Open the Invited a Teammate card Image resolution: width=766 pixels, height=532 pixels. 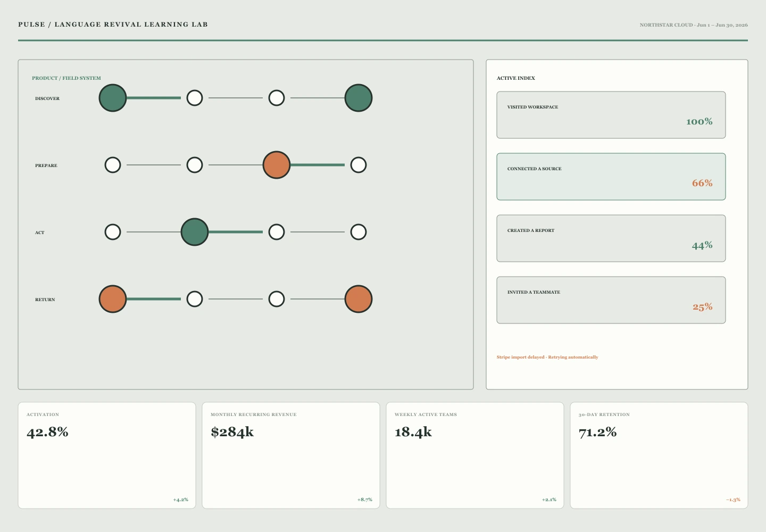pos(611,300)
